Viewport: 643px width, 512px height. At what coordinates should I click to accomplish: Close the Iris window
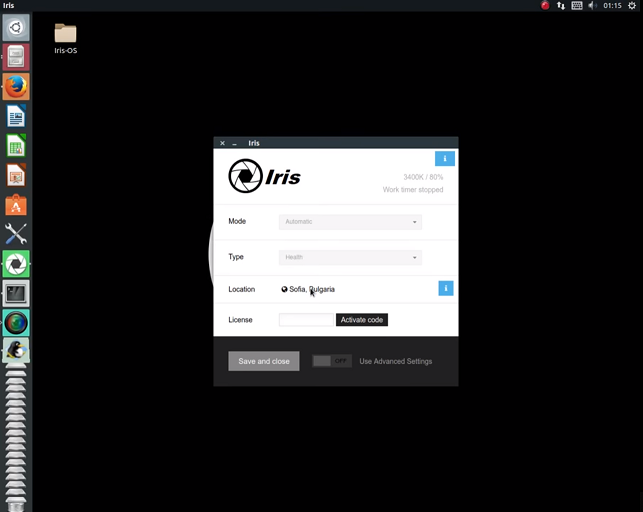coord(222,143)
